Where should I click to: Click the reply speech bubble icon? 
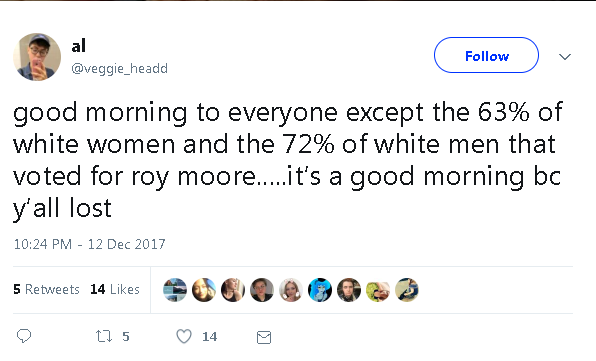[24, 336]
